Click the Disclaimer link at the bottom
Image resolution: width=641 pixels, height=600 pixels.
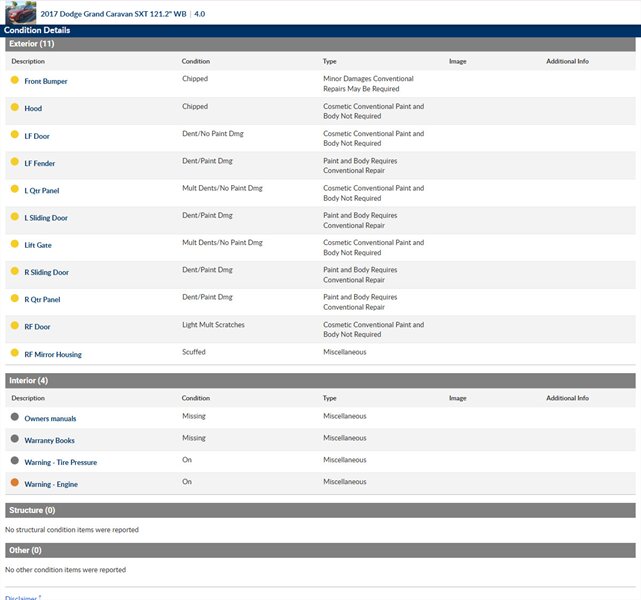pyautogui.click(x=21, y=597)
